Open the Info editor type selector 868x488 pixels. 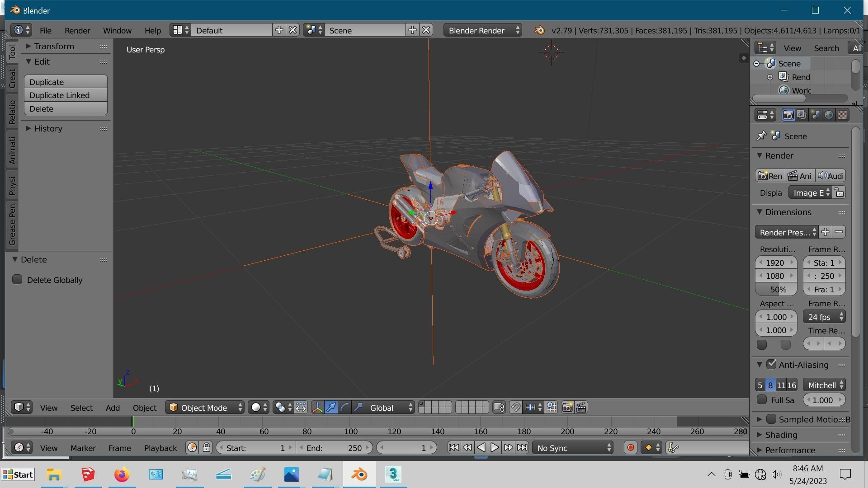21,30
